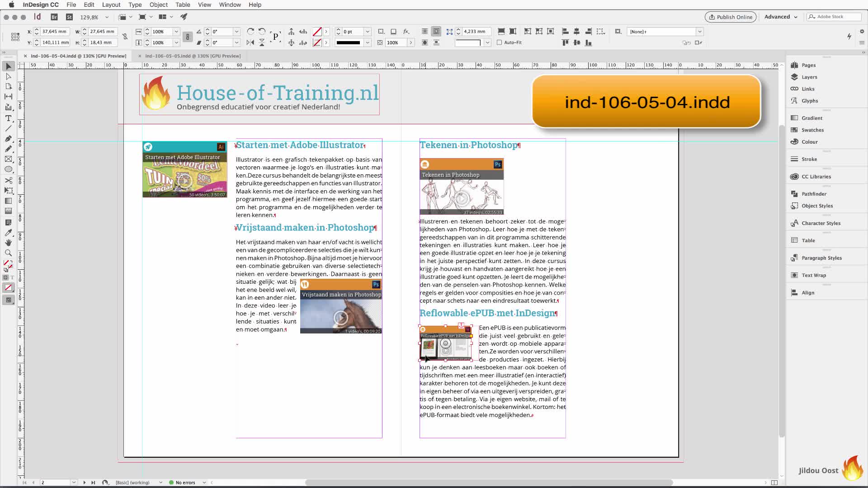Open Adobe Bridge with the Br icon
This screenshot has height=488, width=868.
point(54,17)
